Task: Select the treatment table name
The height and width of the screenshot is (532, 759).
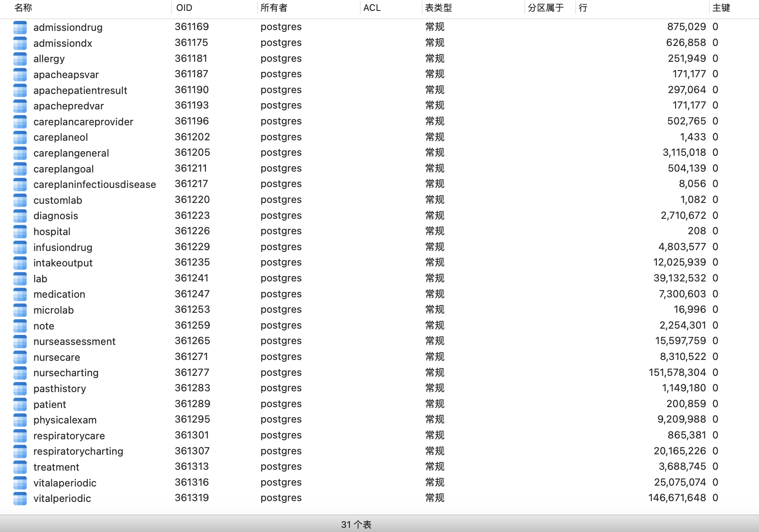Action: [56, 467]
